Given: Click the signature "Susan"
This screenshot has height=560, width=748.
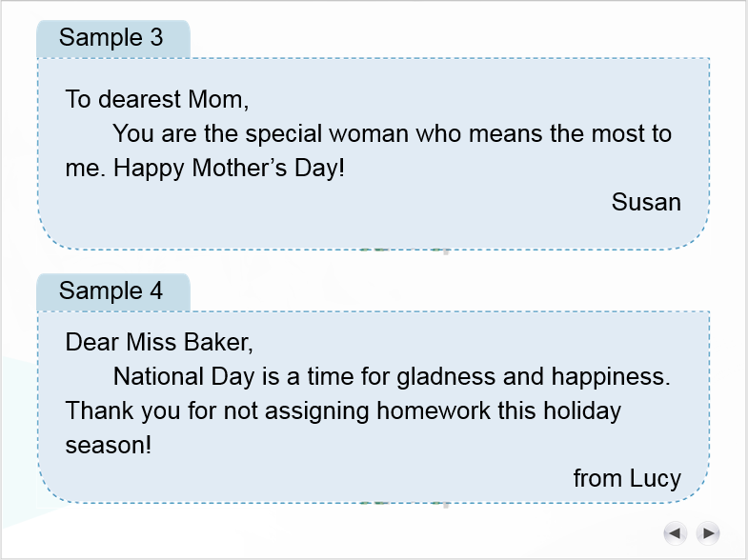Looking at the screenshot, I should coord(646,202).
